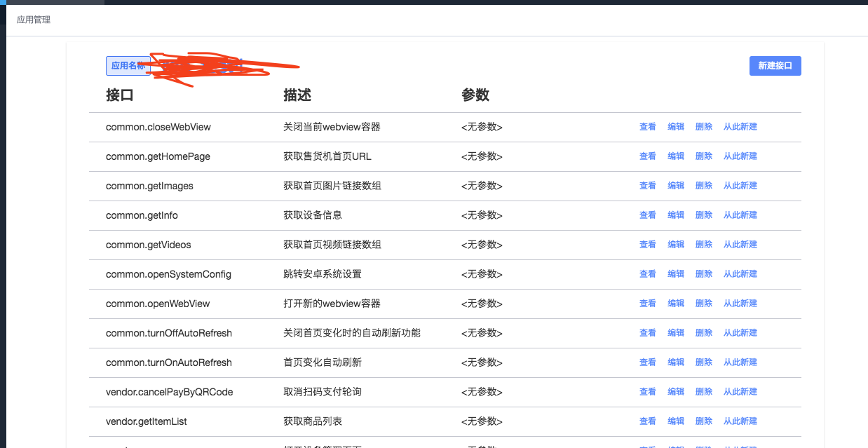Delete the common.closeWebView interface
The height and width of the screenshot is (448, 868).
(x=704, y=127)
